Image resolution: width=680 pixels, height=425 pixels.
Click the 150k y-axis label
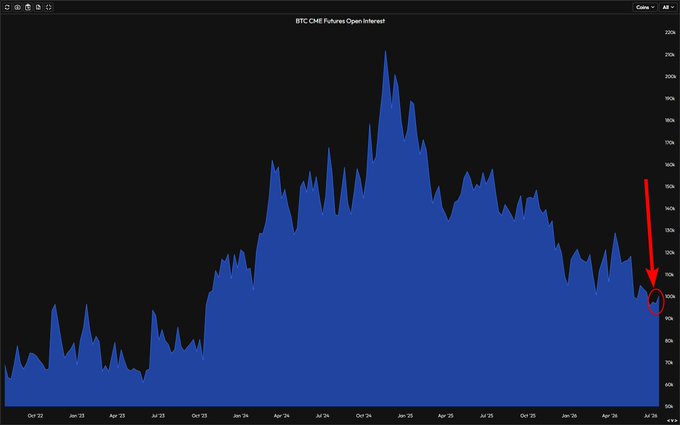tap(670, 186)
